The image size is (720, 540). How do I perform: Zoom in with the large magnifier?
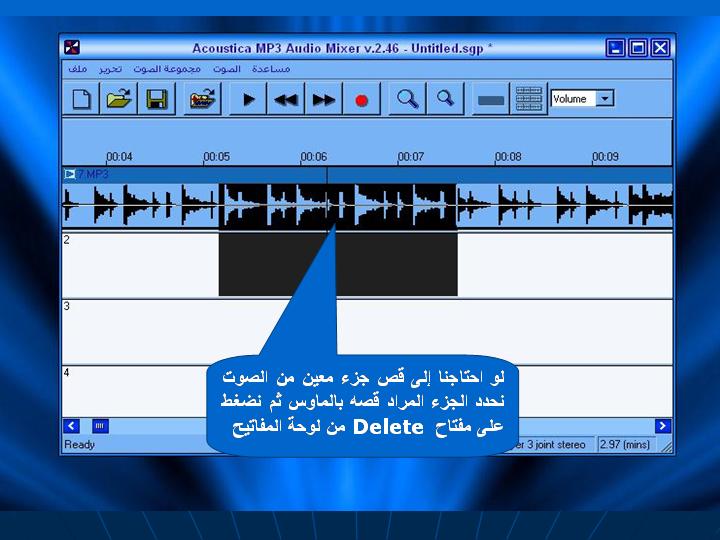[x=407, y=99]
